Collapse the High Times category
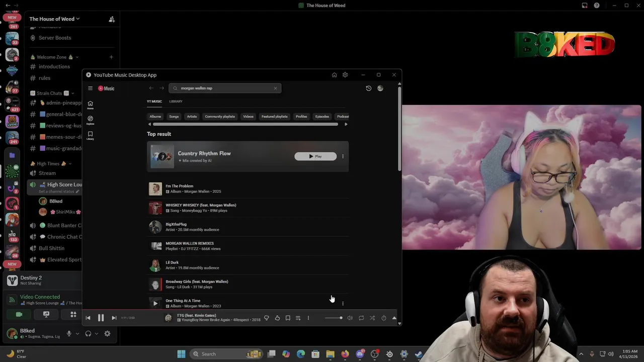644x362 pixels. tap(51, 163)
